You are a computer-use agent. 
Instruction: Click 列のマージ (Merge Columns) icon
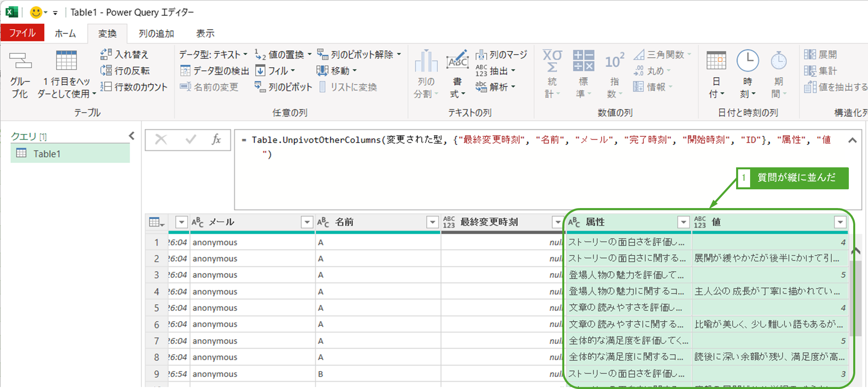click(481, 55)
